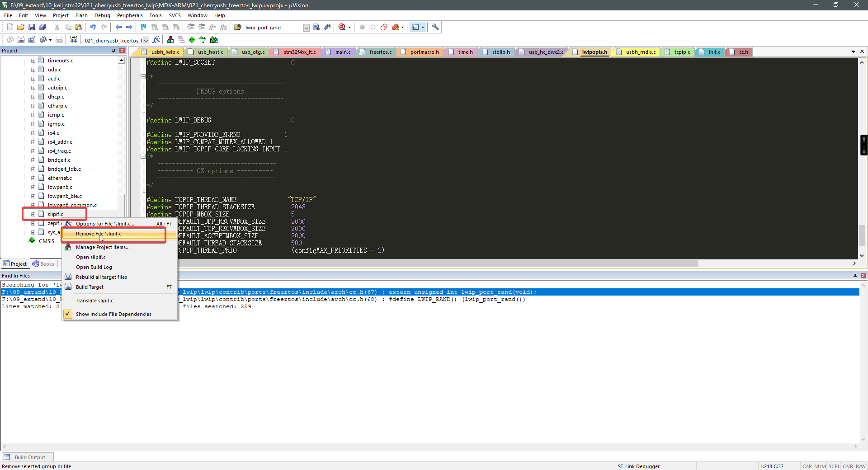Viewport: 868px width, 470px height.
Task: Open the Options for Target dialog
Action: (156, 40)
